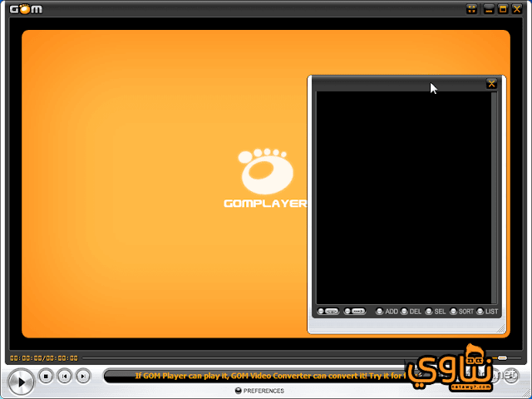
Task: Close the GOM Player main window
Action: pos(517,9)
